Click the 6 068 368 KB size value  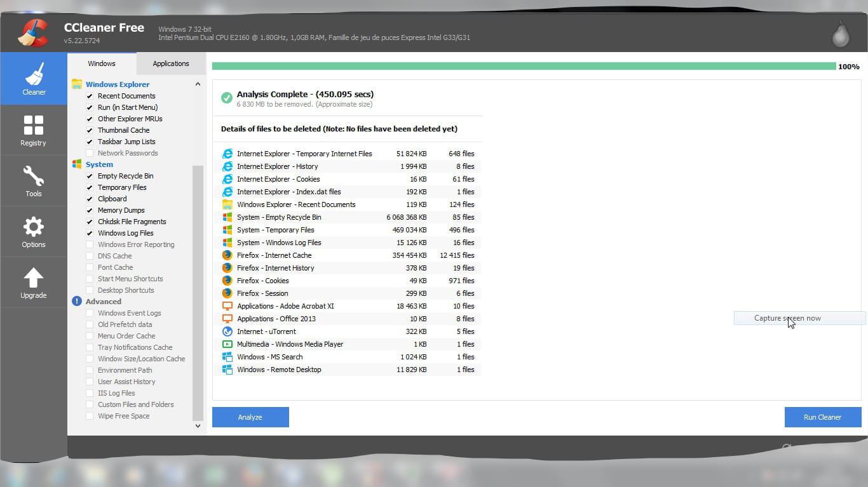(406, 217)
